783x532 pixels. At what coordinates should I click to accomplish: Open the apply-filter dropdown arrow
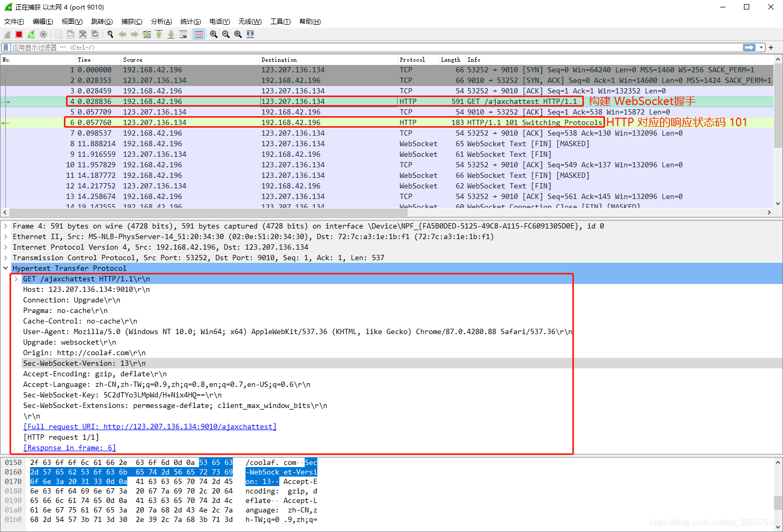762,47
